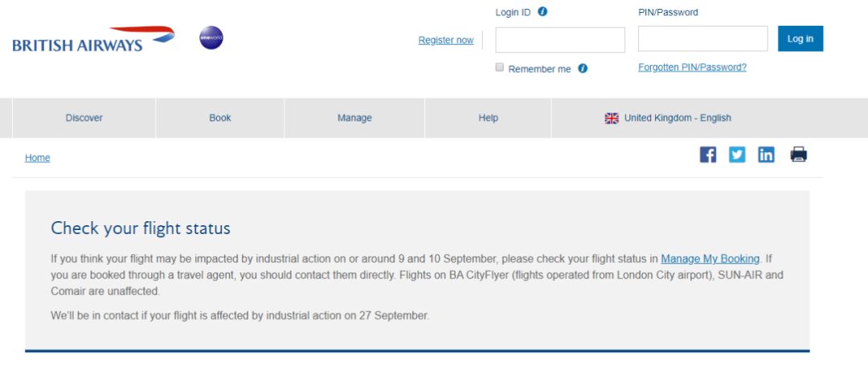Focus the PIN/Password input field
The width and height of the screenshot is (868, 382).
pos(703,39)
